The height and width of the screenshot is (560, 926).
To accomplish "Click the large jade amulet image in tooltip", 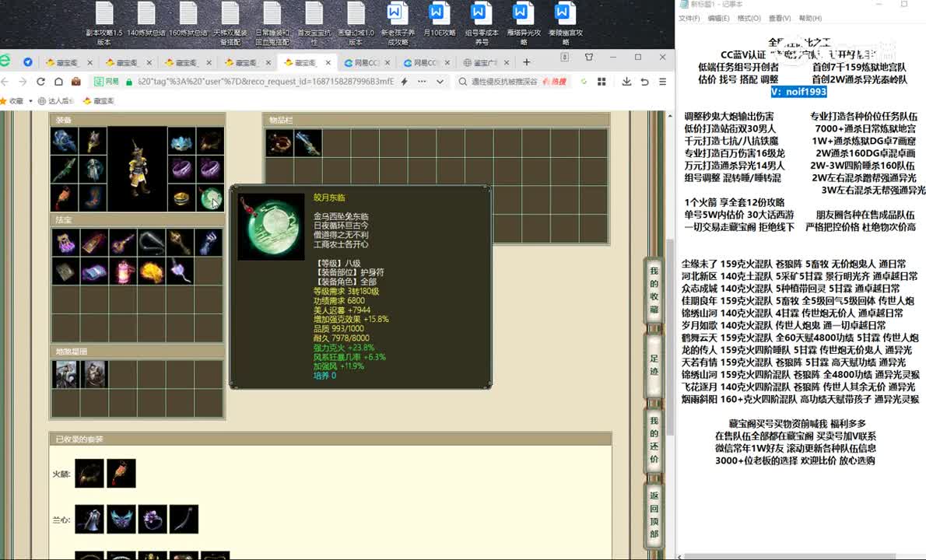I will [272, 226].
